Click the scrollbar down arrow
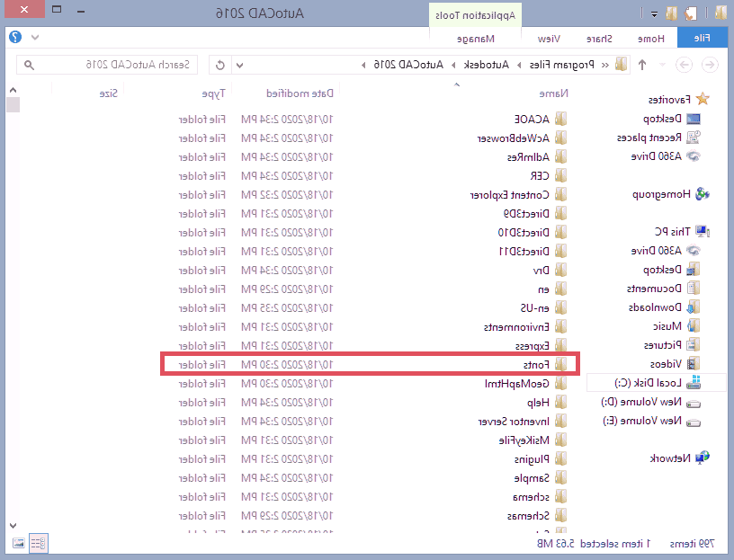Viewport: 734px width, 560px height. 13,525
